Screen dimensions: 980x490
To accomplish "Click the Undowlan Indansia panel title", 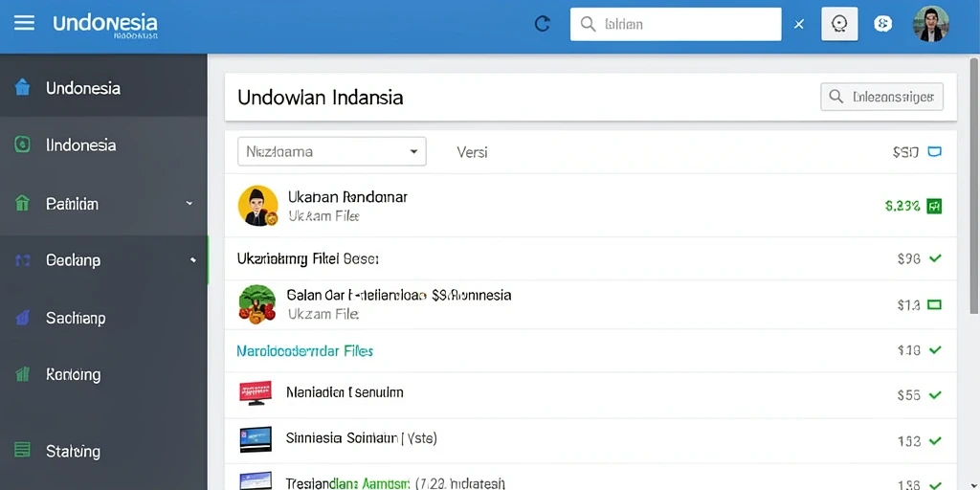I will point(320,98).
